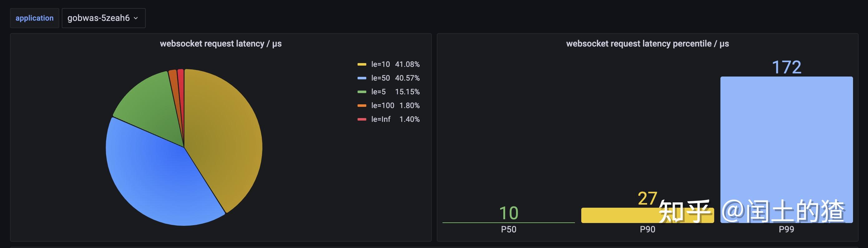Open the websocket request latency panel title menu
The image size is (868, 248).
click(221, 43)
